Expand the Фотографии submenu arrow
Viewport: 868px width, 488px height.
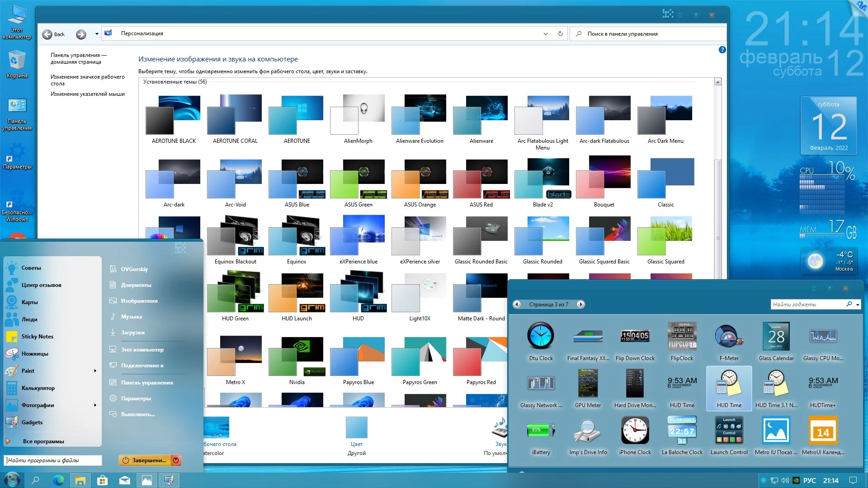pyautogui.click(x=95, y=405)
